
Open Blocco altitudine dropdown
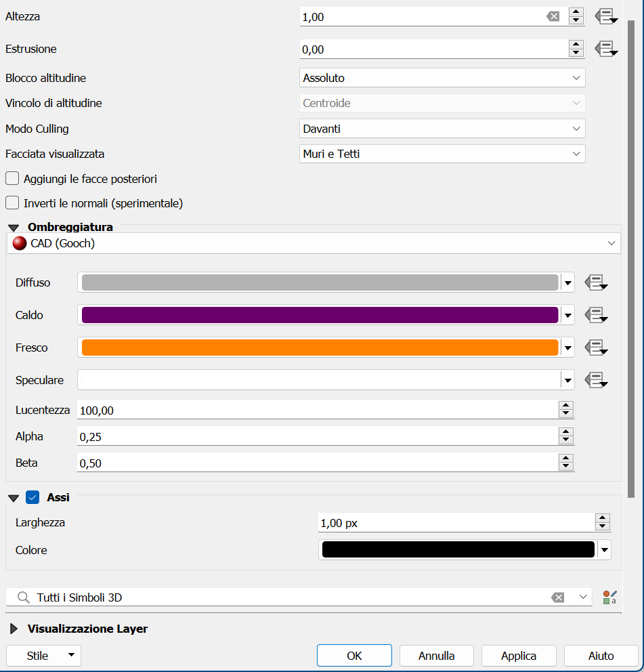click(x=442, y=78)
